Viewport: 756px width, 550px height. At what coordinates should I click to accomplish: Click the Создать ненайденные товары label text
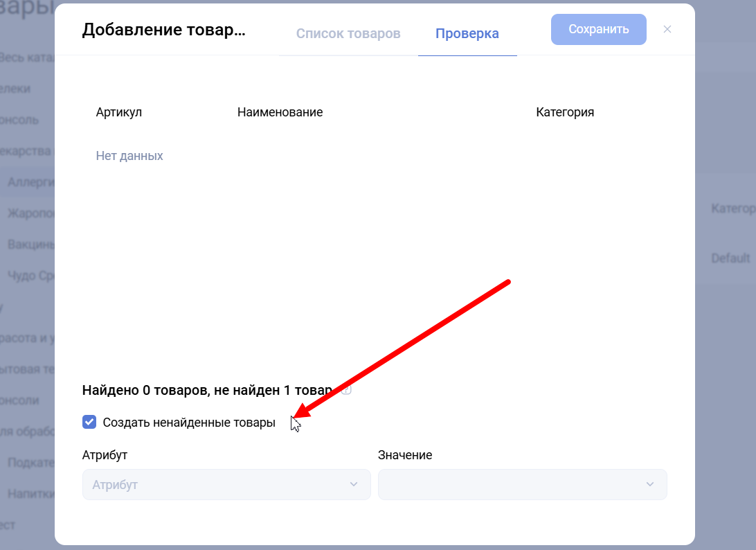click(x=188, y=423)
